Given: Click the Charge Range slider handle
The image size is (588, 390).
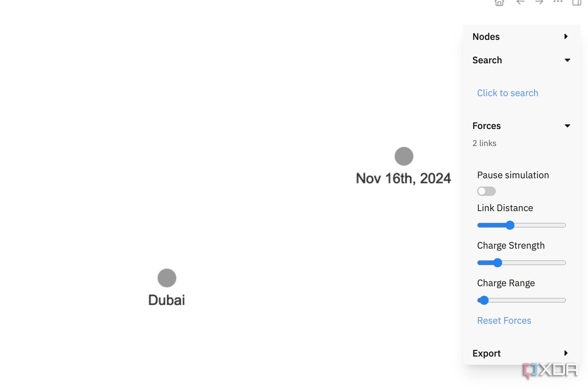Looking at the screenshot, I should tap(484, 300).
